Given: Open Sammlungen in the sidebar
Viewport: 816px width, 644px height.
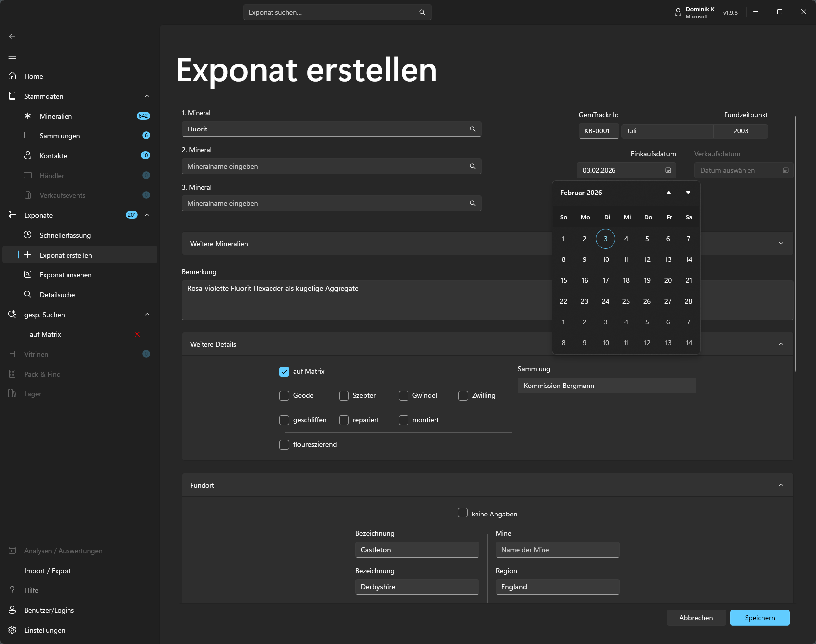Looking at the screenshot, I should point(80,135).
